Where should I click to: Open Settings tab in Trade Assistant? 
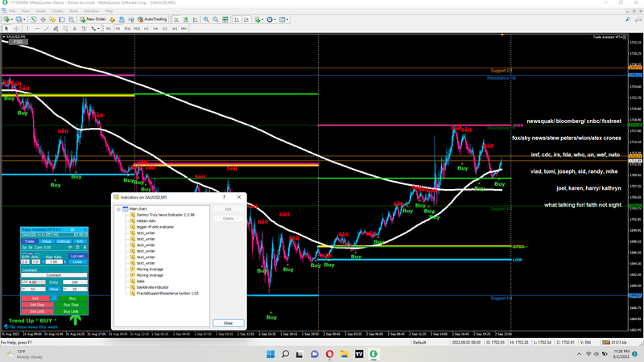point(62,241)
